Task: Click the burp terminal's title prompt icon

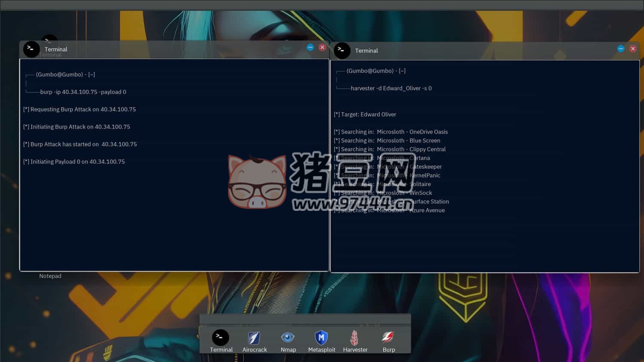Action: pyautogui.click(x=31, y=49)
